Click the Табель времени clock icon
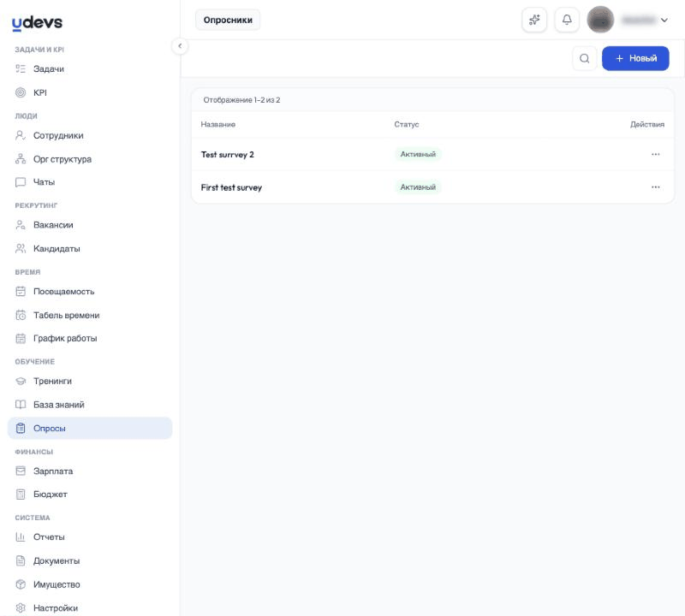 click(x=21, y=315)
